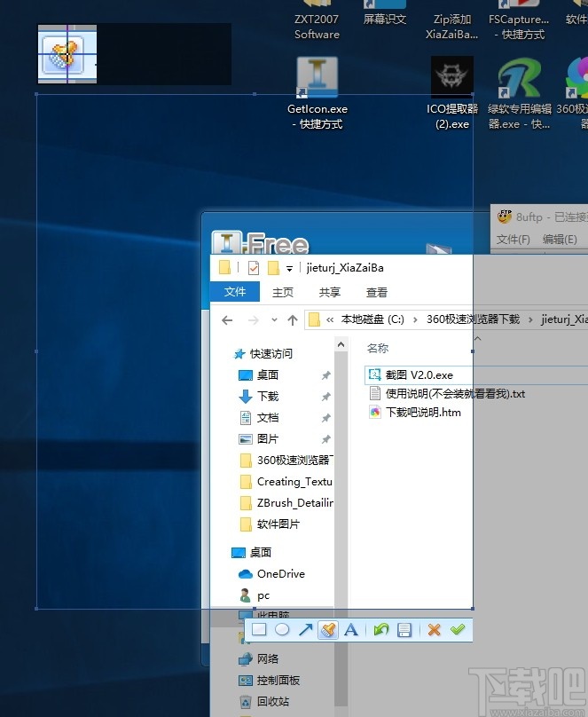Select the rectangle drawing tool
This screenshot has width=588, height=717.
259,630
